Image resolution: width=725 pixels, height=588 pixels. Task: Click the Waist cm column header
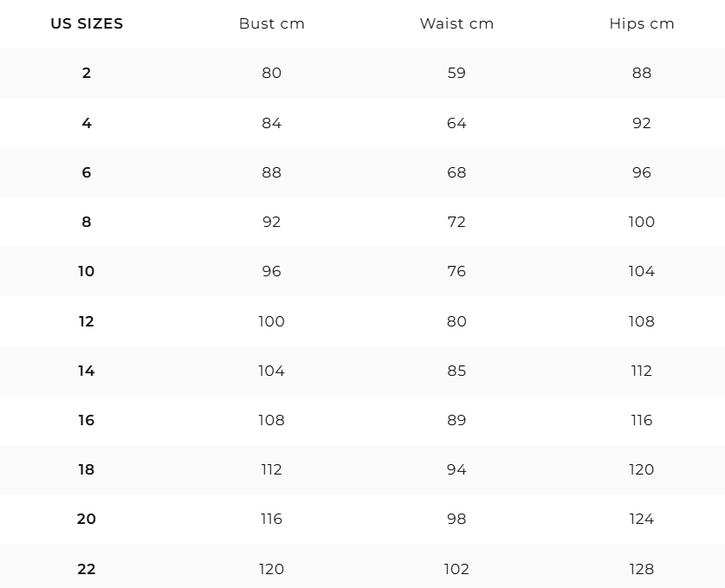point(456,23)
